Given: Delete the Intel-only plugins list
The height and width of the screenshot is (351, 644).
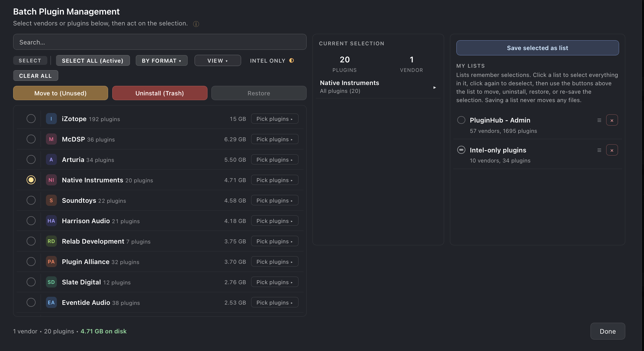Looking at the screenshot, I should [612, 150].
